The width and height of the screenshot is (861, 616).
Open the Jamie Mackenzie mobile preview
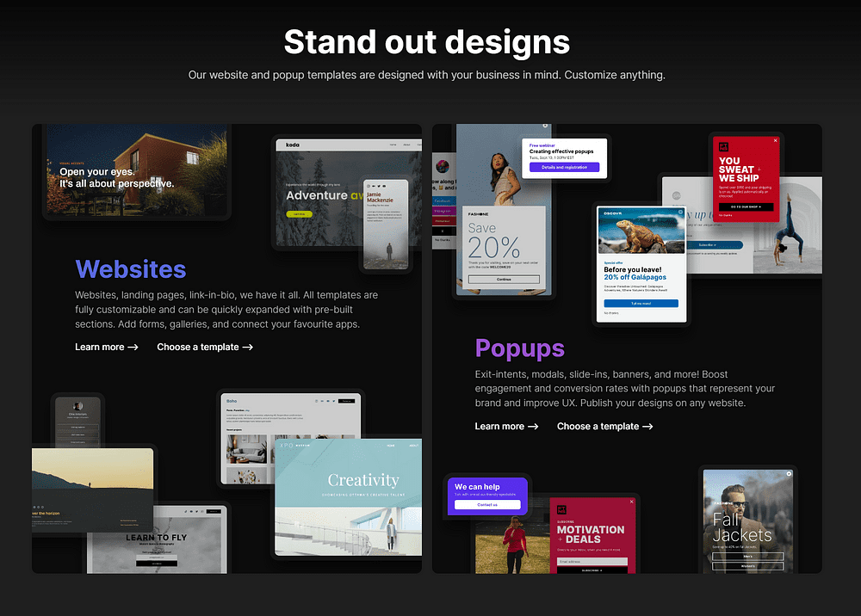pos(387,225)
